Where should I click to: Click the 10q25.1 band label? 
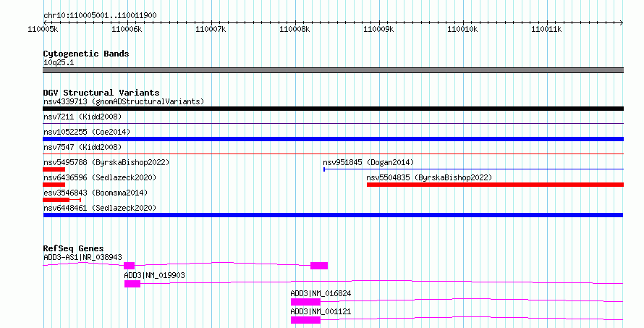59,62
